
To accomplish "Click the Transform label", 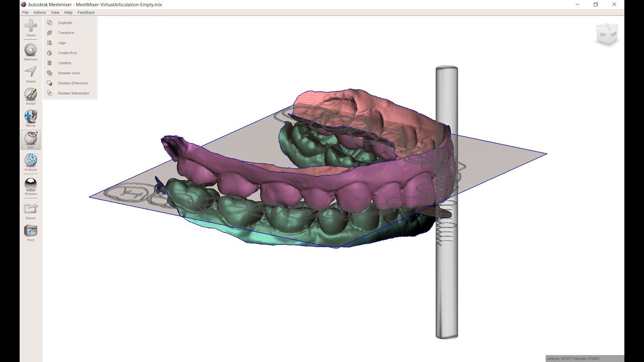I will click(66, 33).
